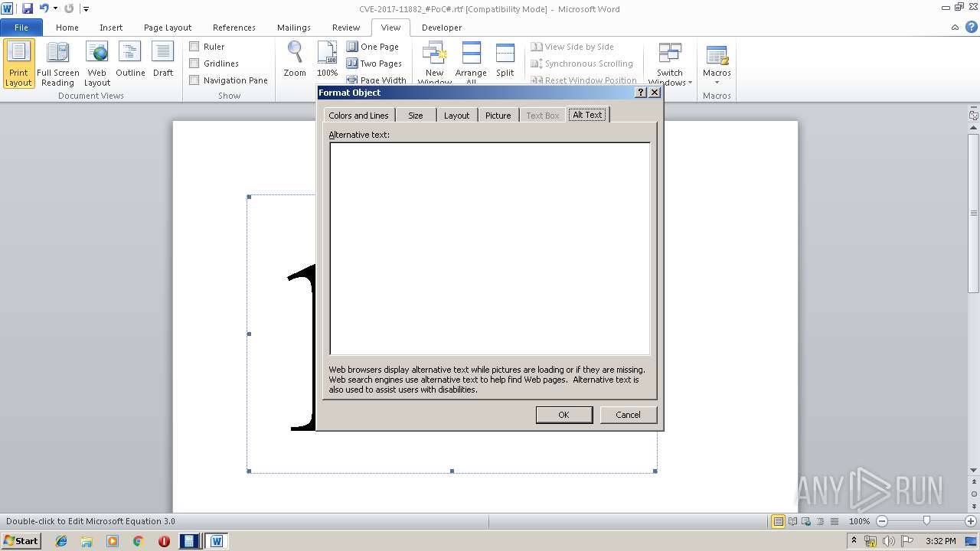
Task: Arrange All open windows
Action: point(471,63)
